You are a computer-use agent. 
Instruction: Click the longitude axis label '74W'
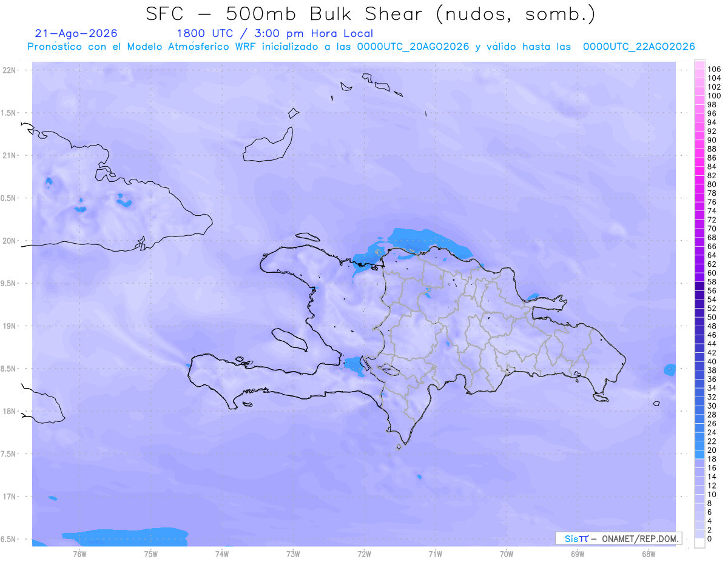[221, 554]
